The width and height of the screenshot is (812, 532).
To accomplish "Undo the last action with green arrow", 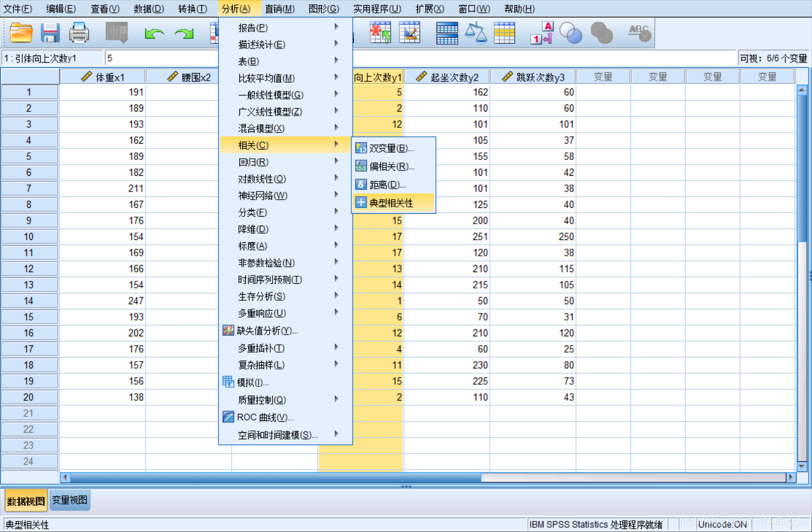I will pos(154,34).
